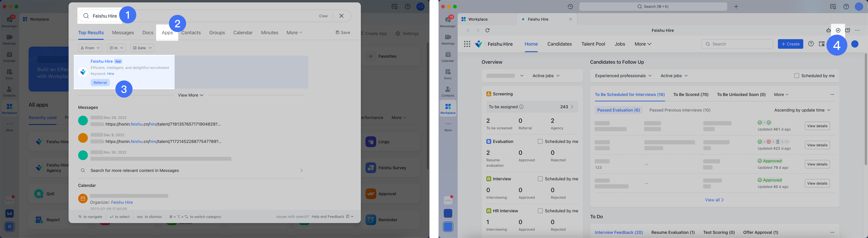Screen dimensions: 868x238
Task: Click the robot bot icon in toolbar
Action: pos(828,30)
